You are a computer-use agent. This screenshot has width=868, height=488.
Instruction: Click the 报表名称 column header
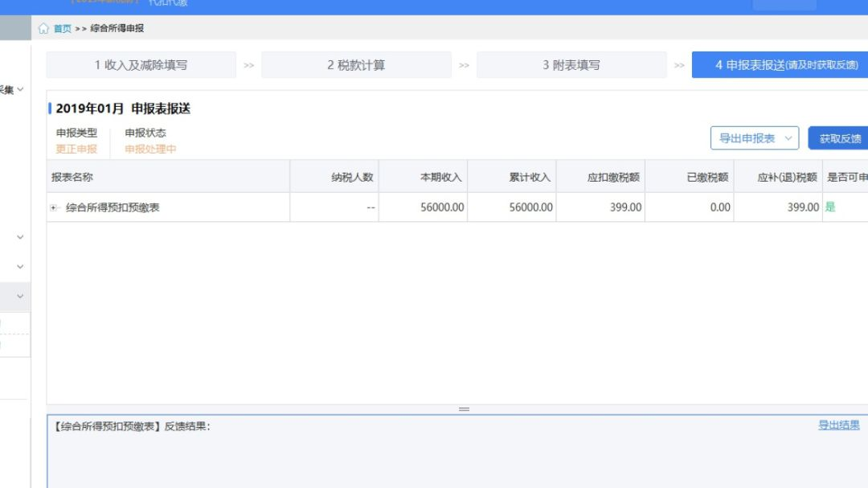click(x=72, y=177)
